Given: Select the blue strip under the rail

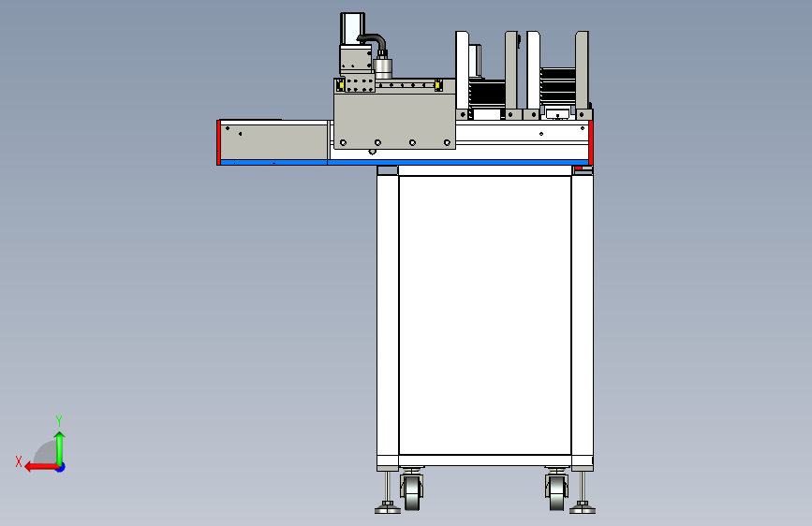Looking at the screenshot, I should pyautogui.click(x=405, y=163).
